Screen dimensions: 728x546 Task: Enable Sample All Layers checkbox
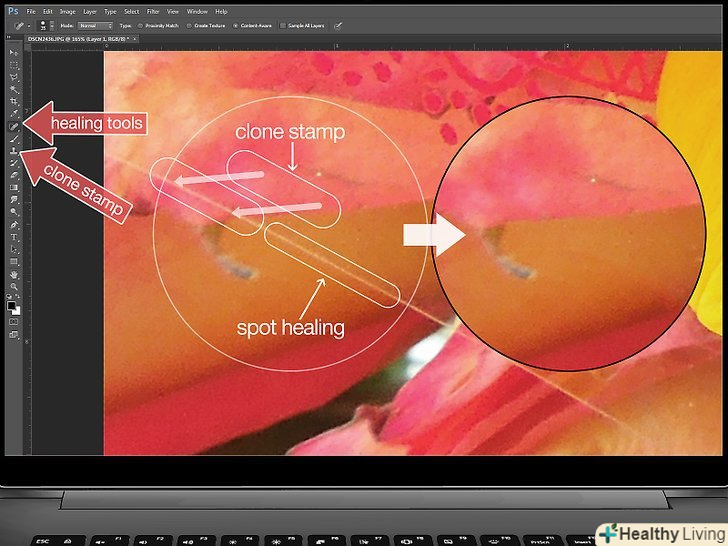283,26
